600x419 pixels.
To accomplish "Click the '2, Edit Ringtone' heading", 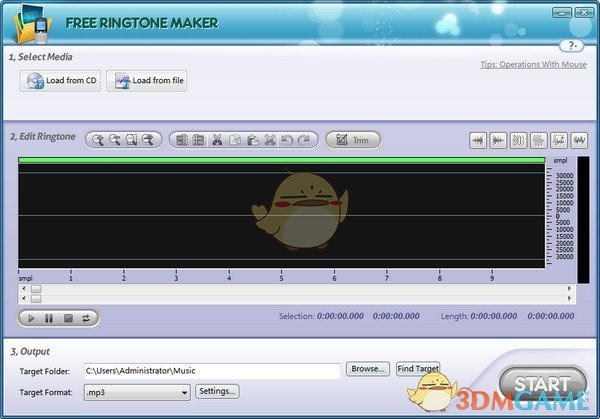I will pos(43,137).
